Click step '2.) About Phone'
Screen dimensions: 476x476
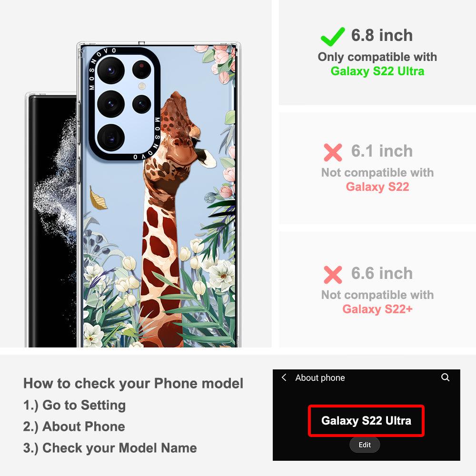tap(74, 426)
